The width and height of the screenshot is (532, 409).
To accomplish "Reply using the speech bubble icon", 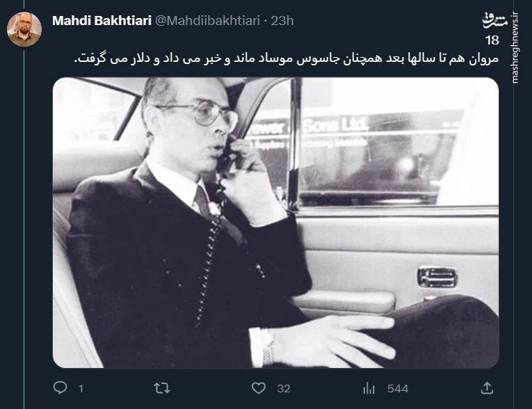I will coord(61,387).
